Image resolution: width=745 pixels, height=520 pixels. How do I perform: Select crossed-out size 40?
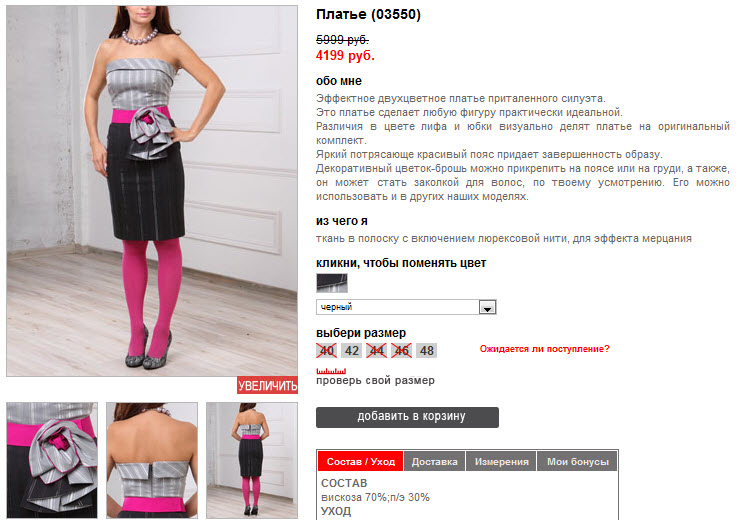[x=326, y=351]
